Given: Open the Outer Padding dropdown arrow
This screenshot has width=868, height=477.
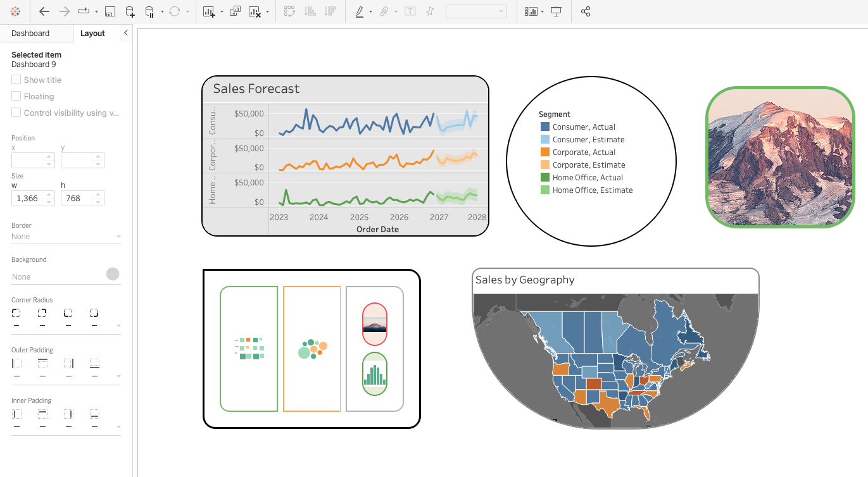Looking at the screenshot, I should pos(118,375).
